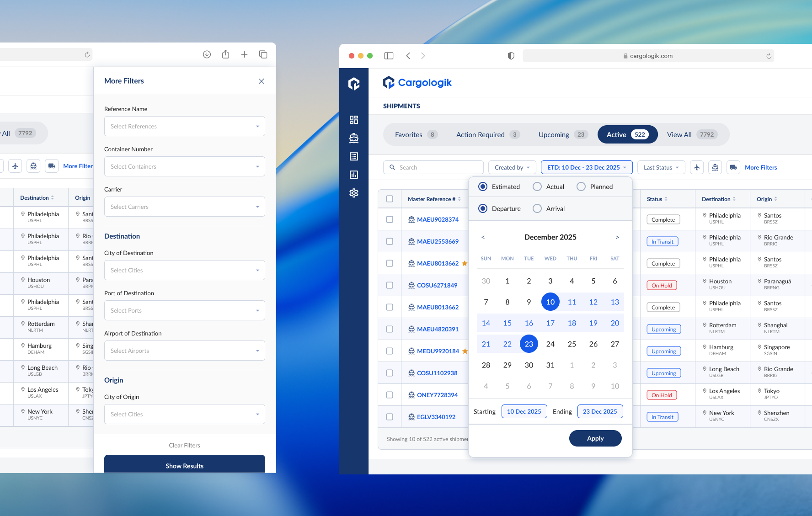Image resolution: width=812 pixels, height=516 pixels.
Task: Open ship icon in blue sidebar
Action: [354, 138]
